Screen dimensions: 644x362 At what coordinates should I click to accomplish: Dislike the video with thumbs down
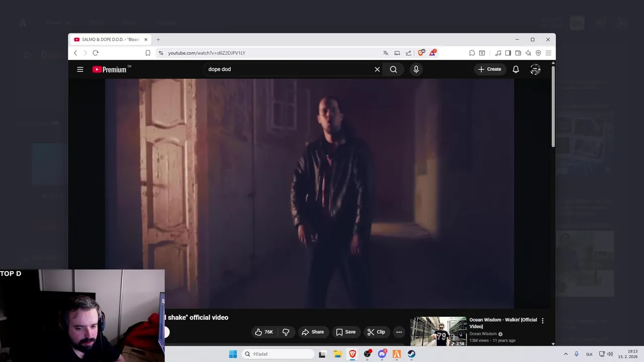click(x=286, y=332)
